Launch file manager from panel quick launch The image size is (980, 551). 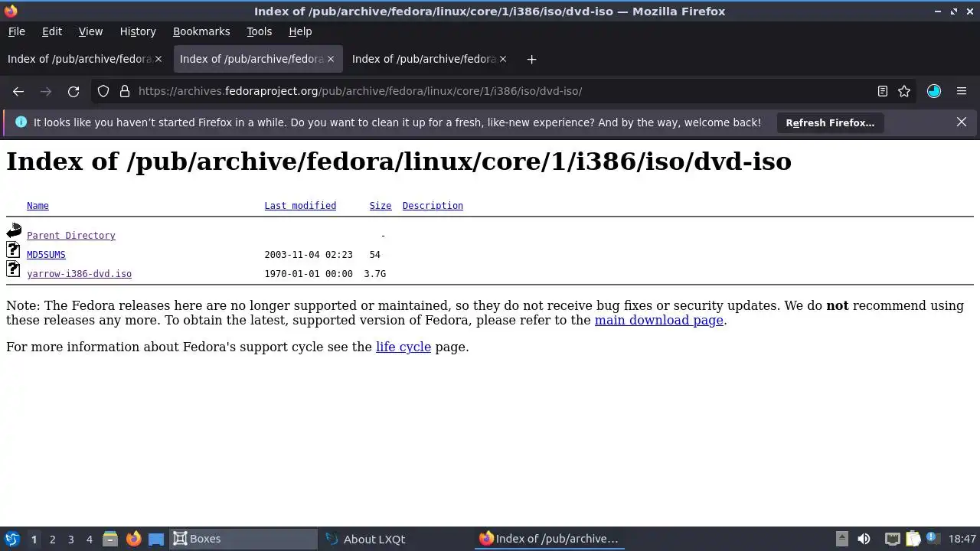pyautogui.click(x=109, y=539)
